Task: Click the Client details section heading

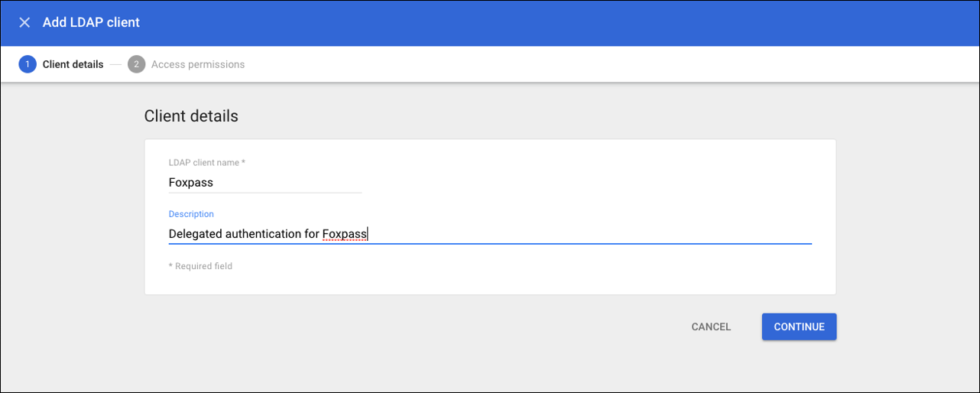Action: pyautogui.click(x=191, y=116)
